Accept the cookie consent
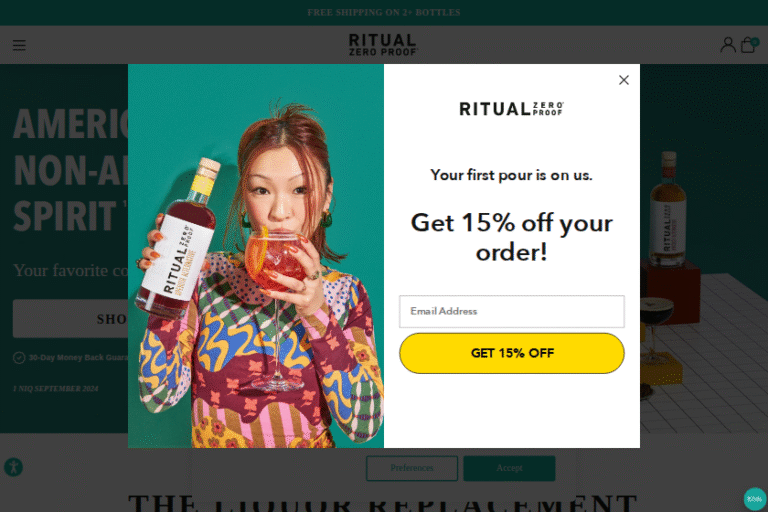 pyautogui.click(x=509, y=468)
